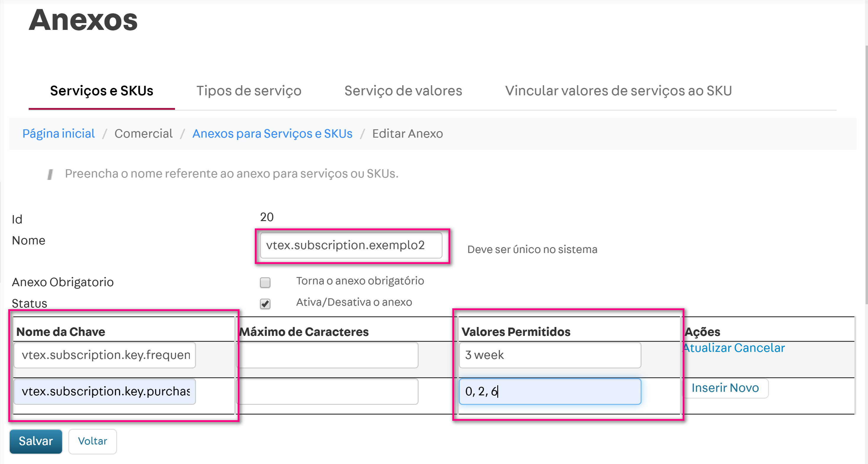Viewport: 868px width, 464px height.
Task: Click the vtex.subscription.key.purchas key name field
Action: tap(104, 391)
